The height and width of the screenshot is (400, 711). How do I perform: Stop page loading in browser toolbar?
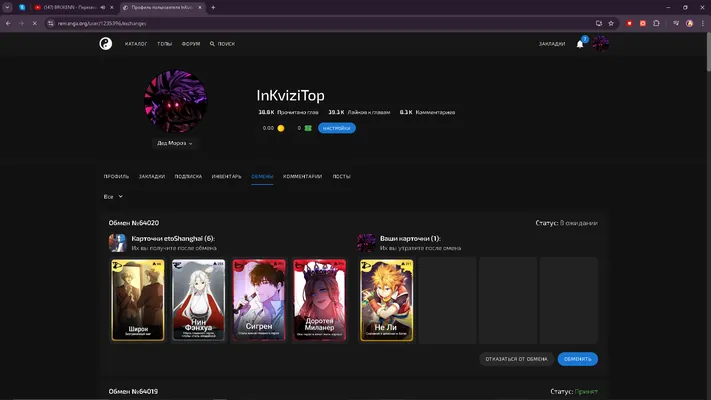[x=34, y=23]
